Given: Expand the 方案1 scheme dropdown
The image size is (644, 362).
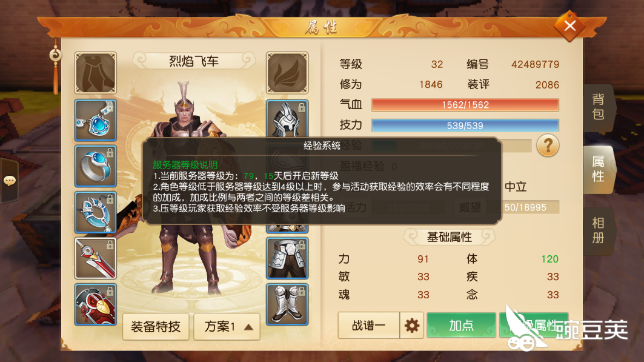Looking at the screenshot, I should click(227, 327).
